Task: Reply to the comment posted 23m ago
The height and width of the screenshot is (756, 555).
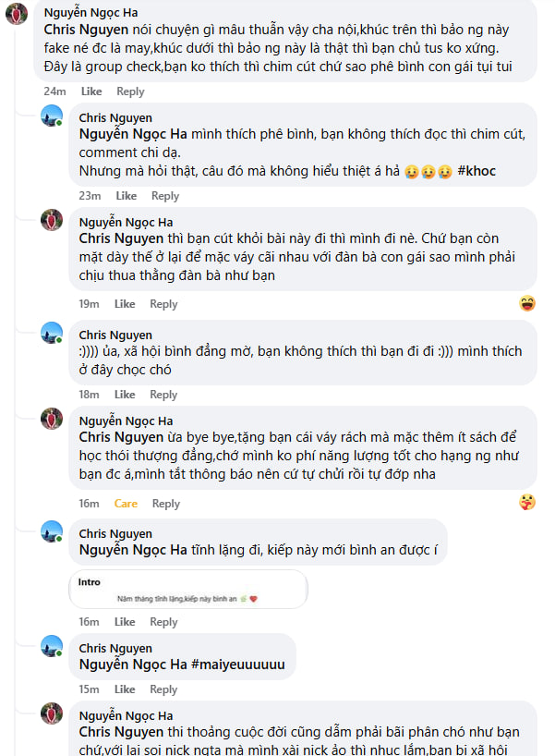Action: pos(165,196)
